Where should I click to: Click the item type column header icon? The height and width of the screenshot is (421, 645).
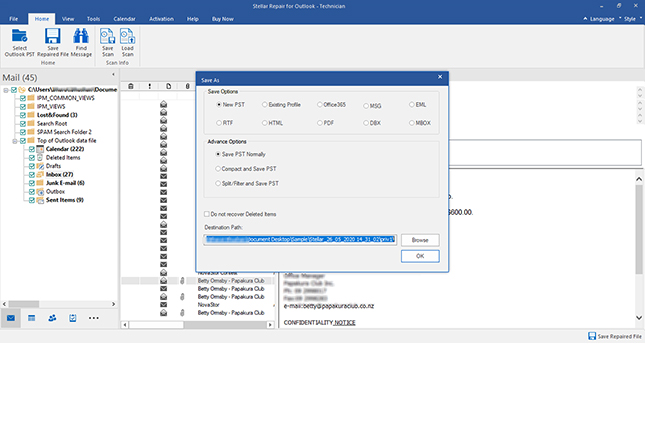[169, 86]
